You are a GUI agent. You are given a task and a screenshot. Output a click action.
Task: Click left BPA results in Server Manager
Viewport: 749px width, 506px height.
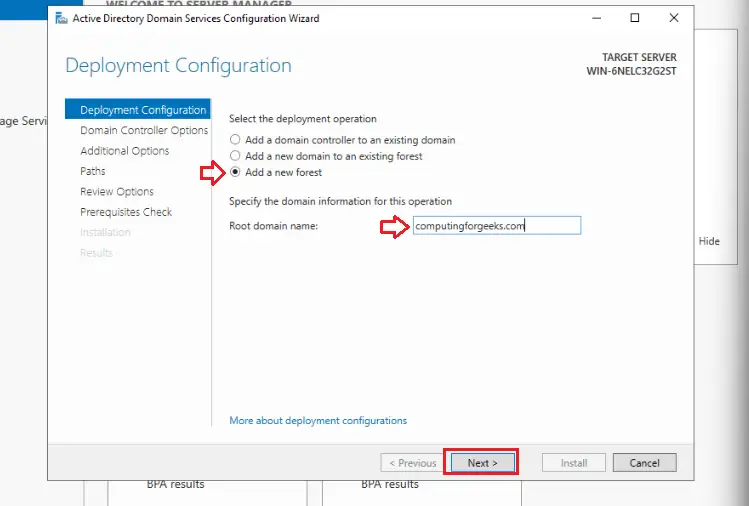coord(175,484)
